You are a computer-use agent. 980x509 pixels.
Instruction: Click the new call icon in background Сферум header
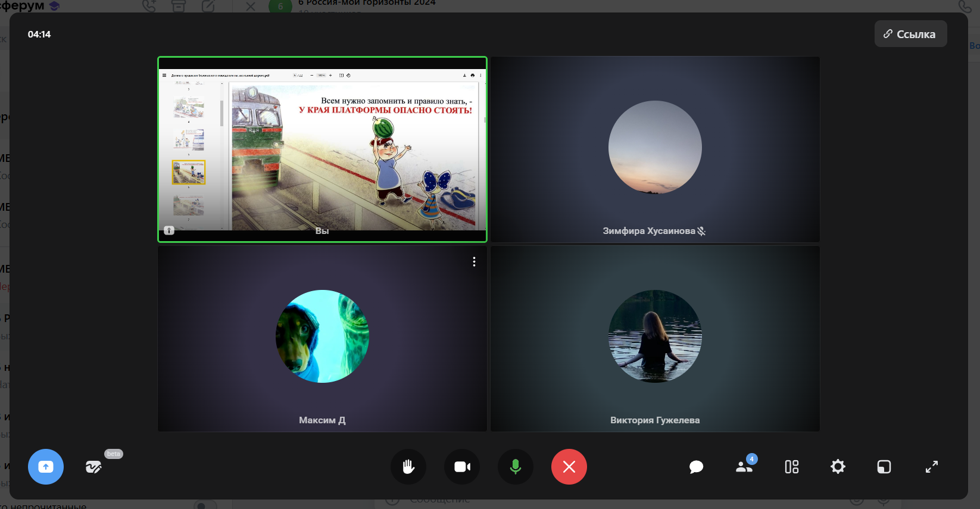149,6
